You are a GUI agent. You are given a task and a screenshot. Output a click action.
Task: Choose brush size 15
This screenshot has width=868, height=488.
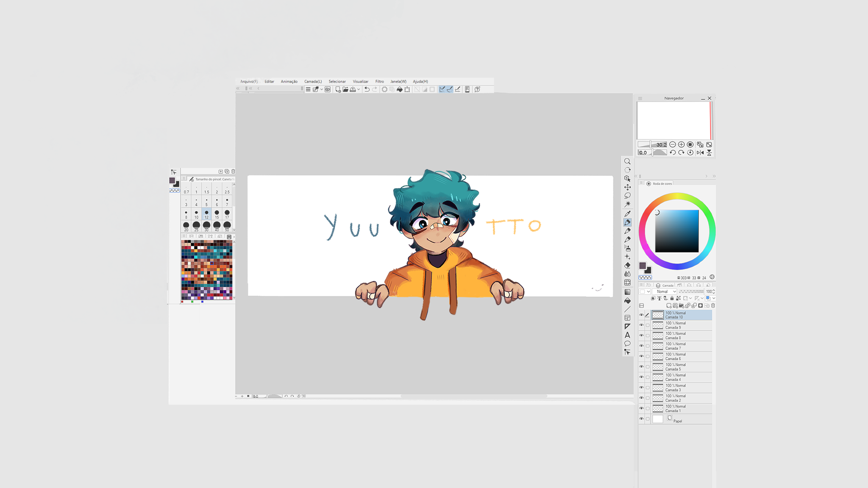point(217,214)
